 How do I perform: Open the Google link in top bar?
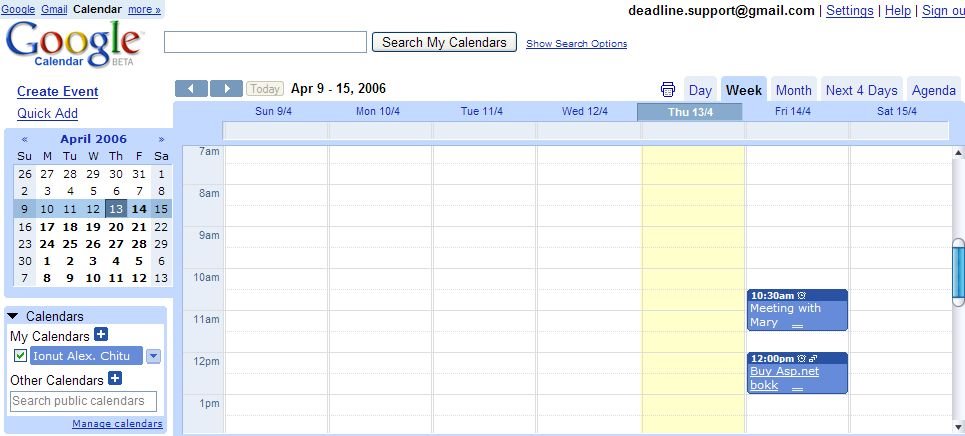[18, 9]
